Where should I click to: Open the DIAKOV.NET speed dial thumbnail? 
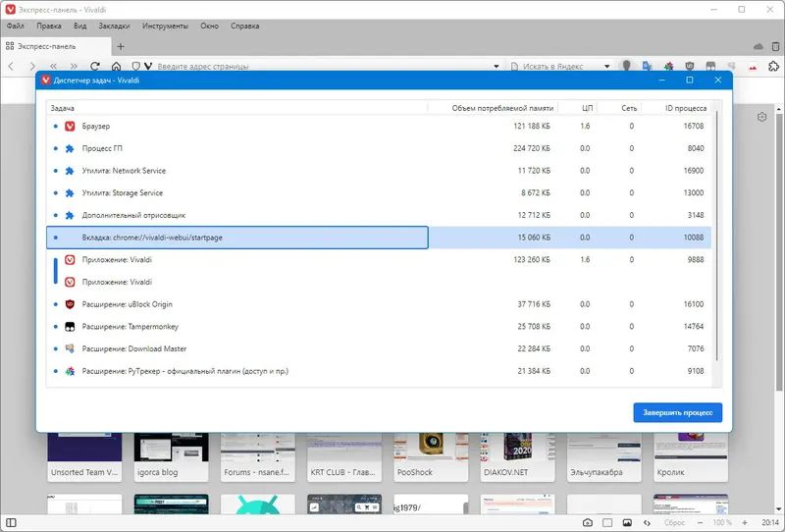(x=518, y=457)
